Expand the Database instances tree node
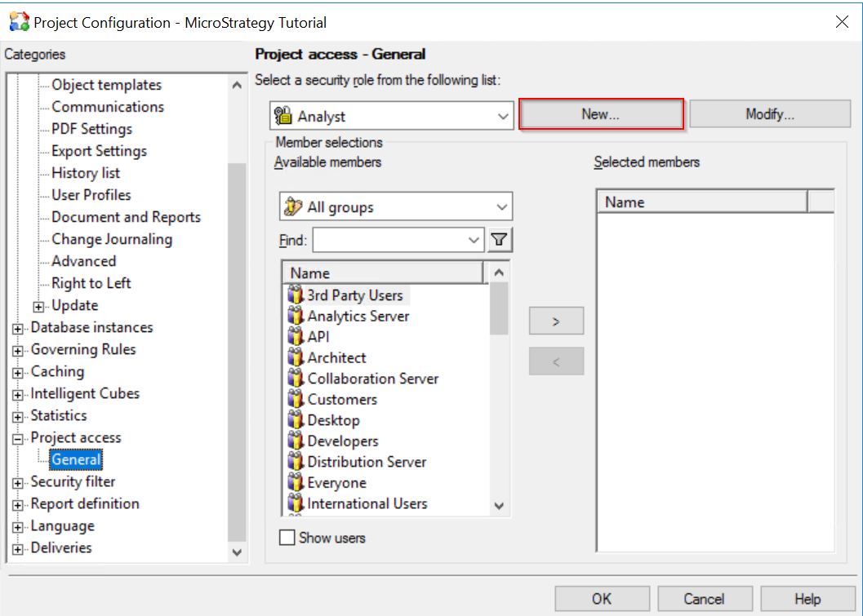863x616 pixels. [x=18, y=327]
